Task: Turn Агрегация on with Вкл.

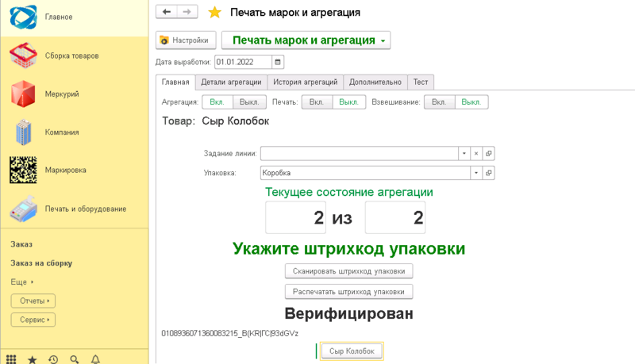Action: pyautogui.click(x=217, y=102)
